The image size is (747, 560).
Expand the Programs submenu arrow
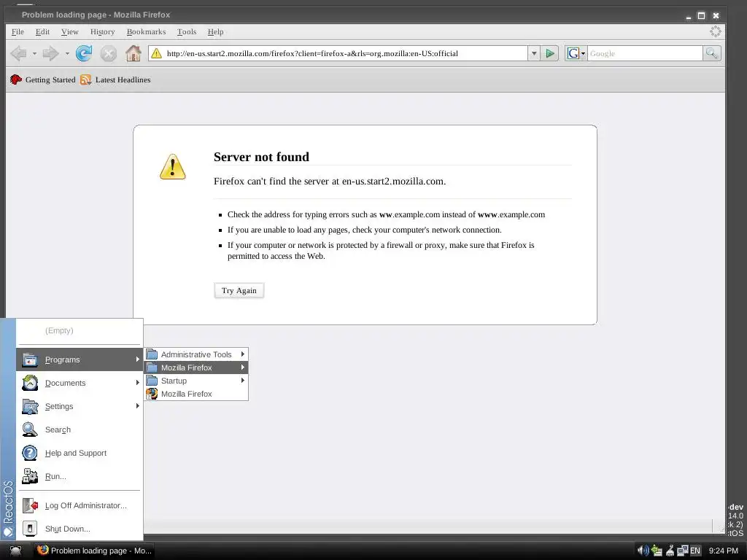point(137,359)
